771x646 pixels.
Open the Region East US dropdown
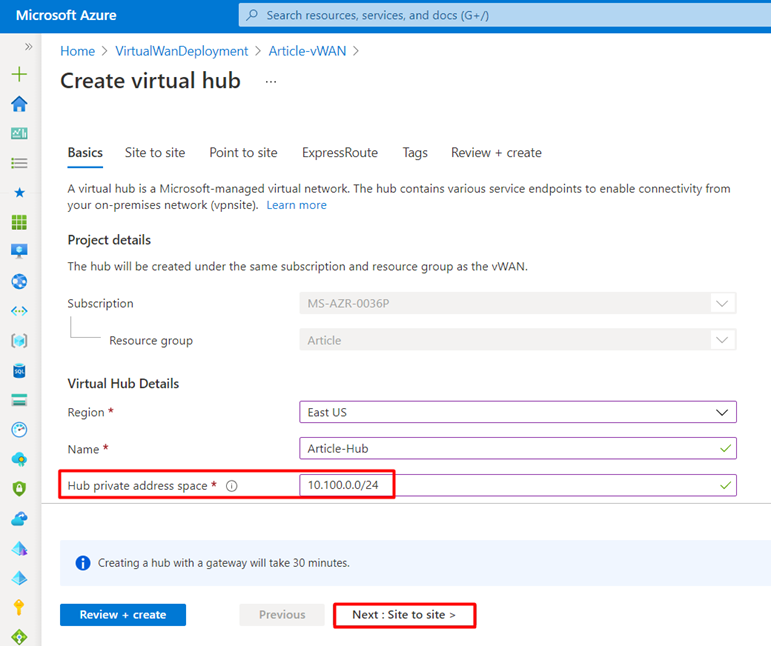[x=518, y=412]
